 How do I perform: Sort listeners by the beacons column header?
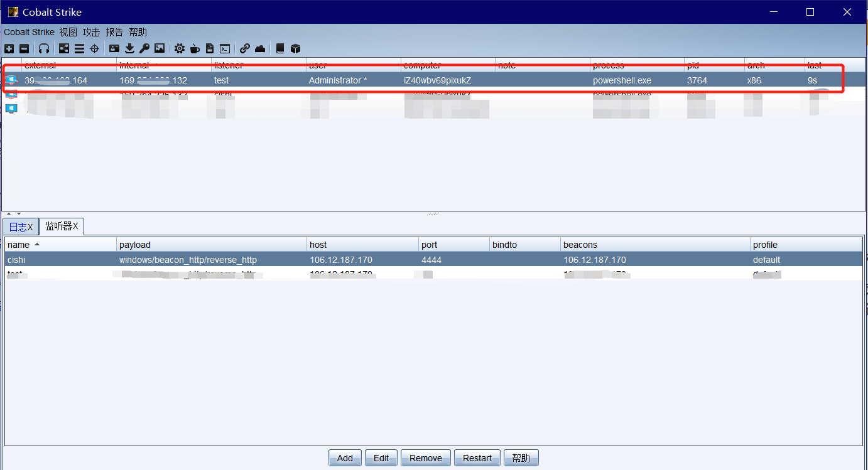point(655,245)
